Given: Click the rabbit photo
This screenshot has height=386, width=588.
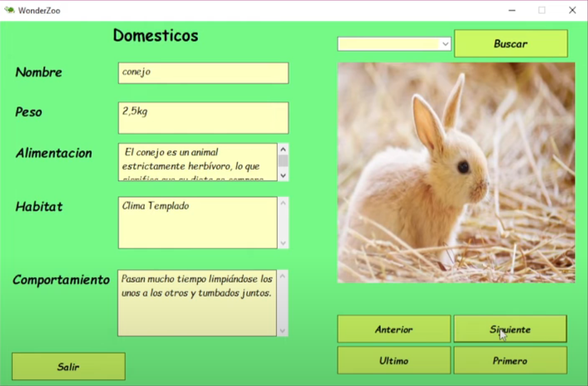Looking at the screenshot, I should point(456,173).
